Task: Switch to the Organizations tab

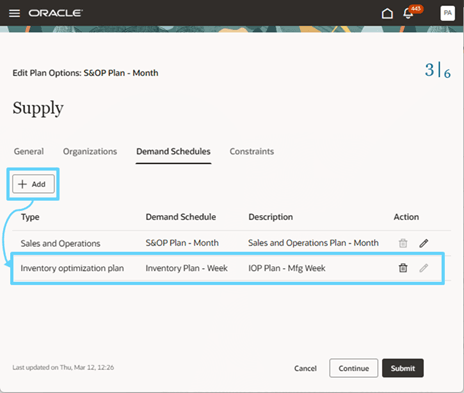Action: (90, 151)
